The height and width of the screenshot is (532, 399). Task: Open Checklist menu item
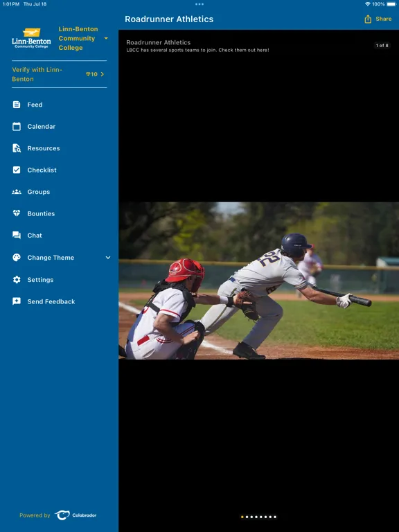click(x=42, y=170)
